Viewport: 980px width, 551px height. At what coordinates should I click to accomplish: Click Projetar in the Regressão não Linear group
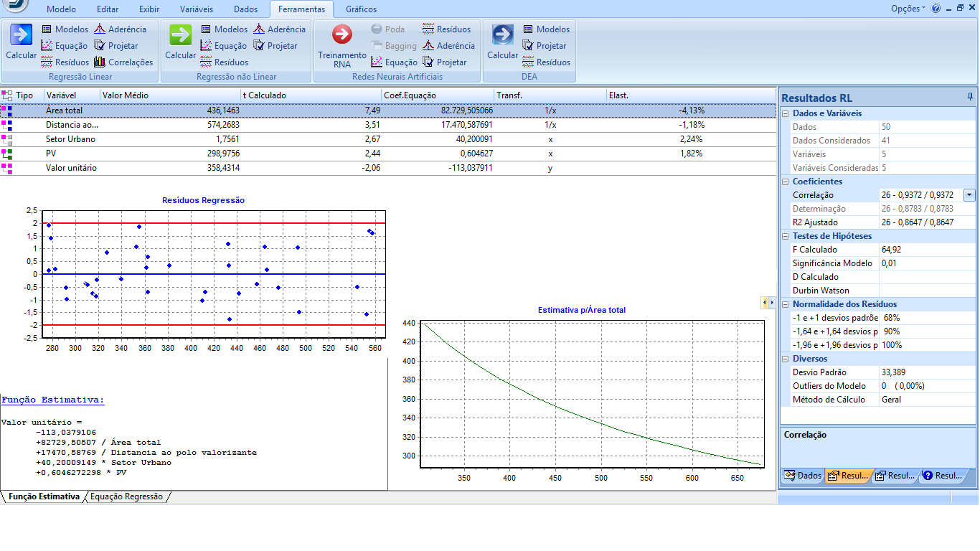(x=275, y=46)
